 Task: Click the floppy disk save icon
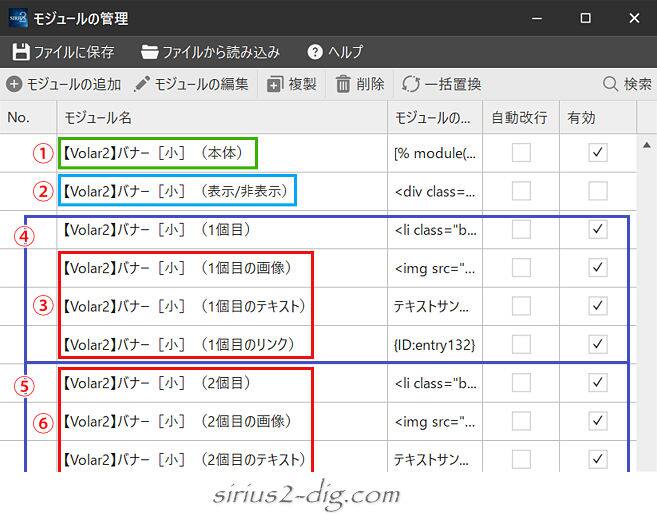[x=21, y=52]
